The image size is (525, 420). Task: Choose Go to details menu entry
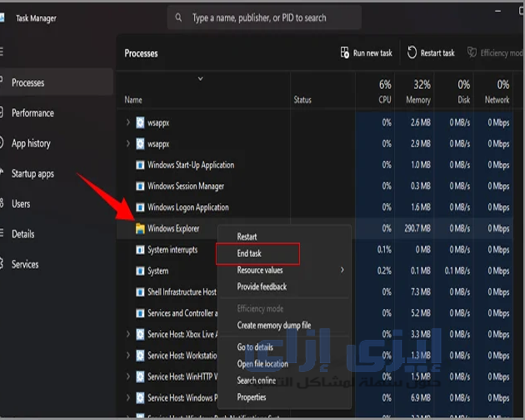255,347
